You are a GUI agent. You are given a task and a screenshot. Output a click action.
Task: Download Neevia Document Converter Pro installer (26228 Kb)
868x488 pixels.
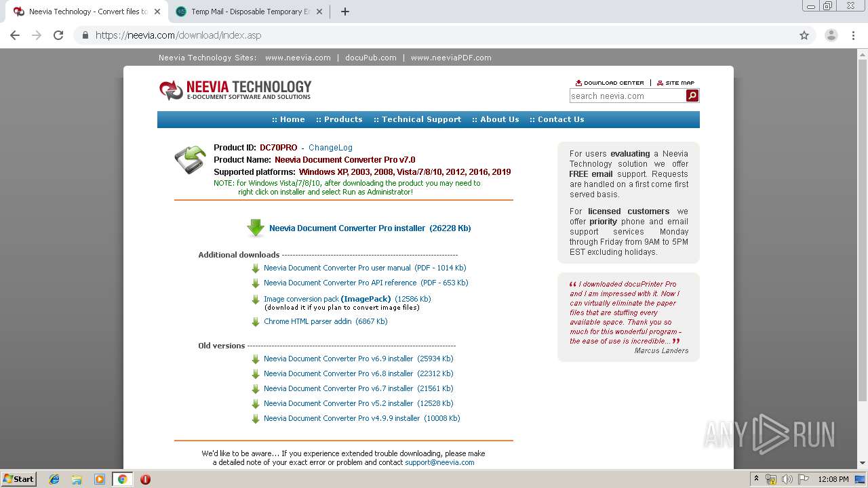point(370,228)
